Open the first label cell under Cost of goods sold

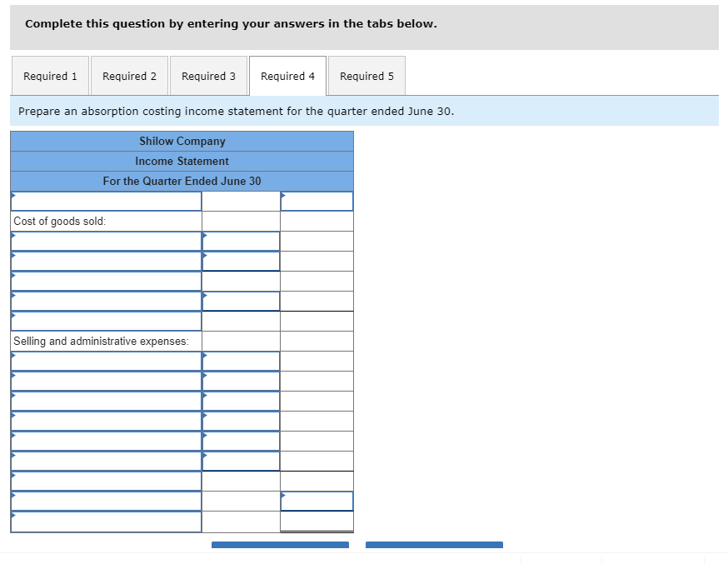106,241
